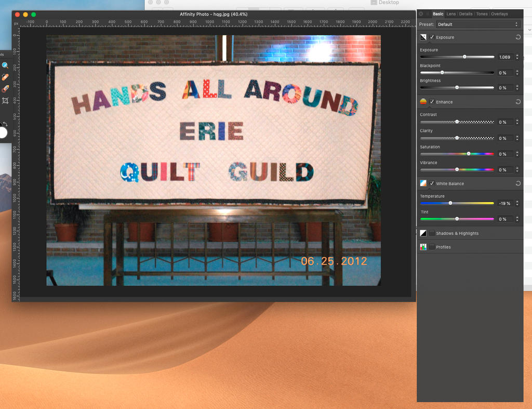Reset White Balance using its revert icon
Image resolution: width=532 pixels, height=409 pixels.
pyautogui.click(x=518, y=183)
